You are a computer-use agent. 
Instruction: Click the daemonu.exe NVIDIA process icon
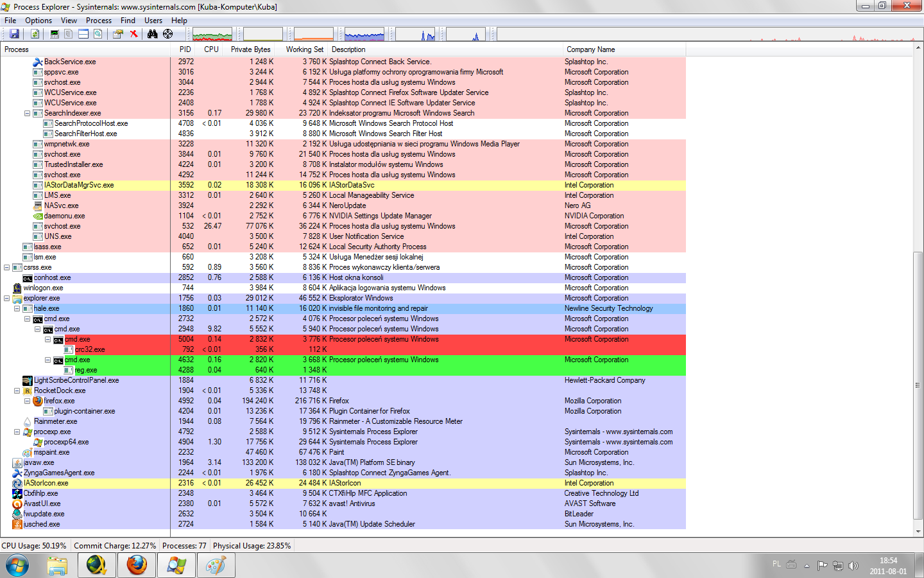coord(38,216)
